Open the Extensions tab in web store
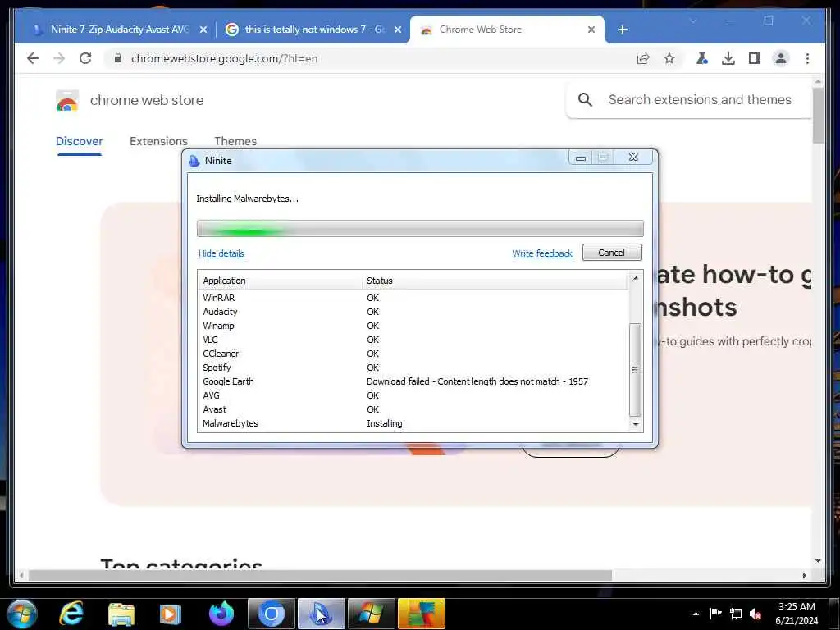The width and height of the screenshot is (840, 630). (158, 141)
